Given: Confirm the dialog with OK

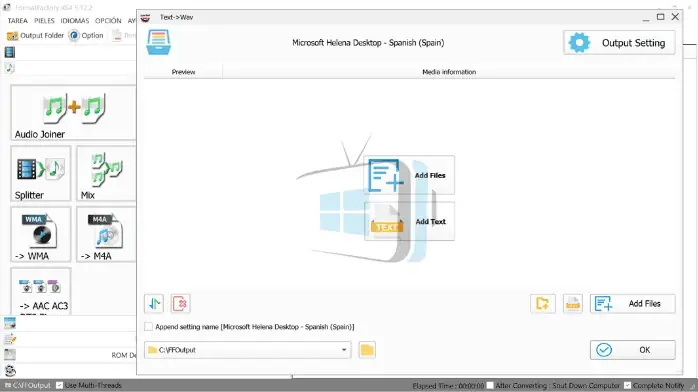Looking at the screenshot, I should coord(633,350).
